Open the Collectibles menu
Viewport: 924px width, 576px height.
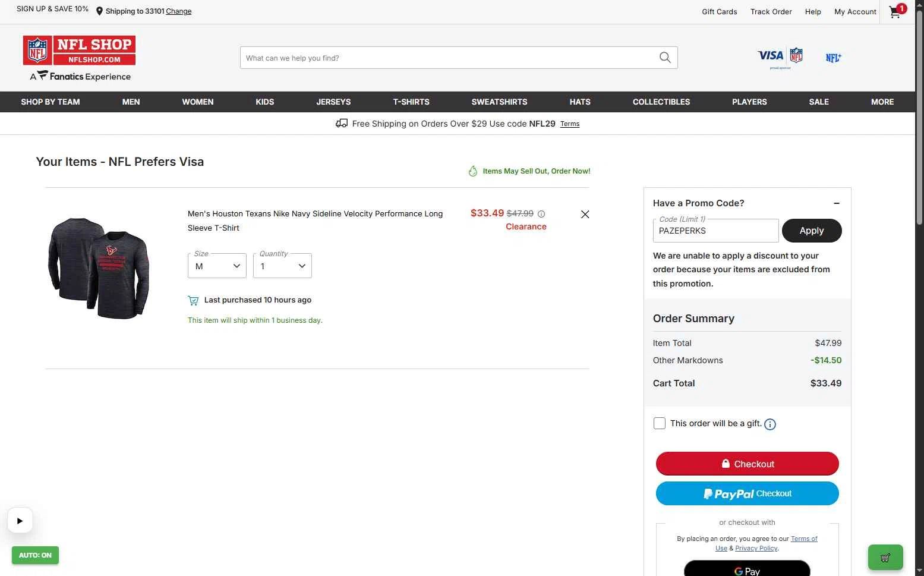pyautogui.click(x=661, y=102)
